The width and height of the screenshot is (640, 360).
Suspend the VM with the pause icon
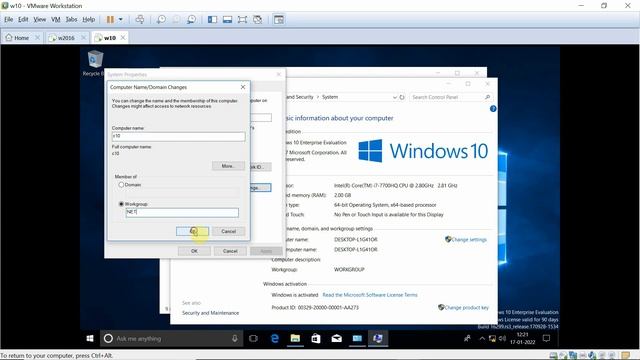pos(110,19)
